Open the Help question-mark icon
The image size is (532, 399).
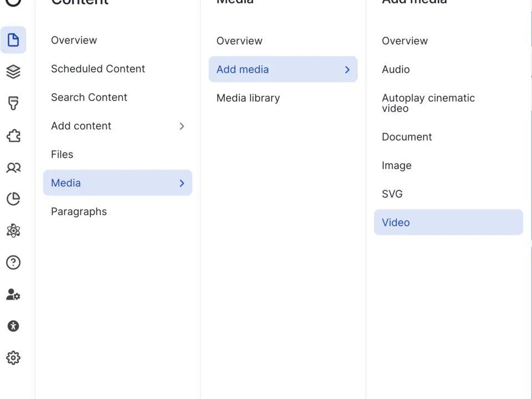[13, 263]
